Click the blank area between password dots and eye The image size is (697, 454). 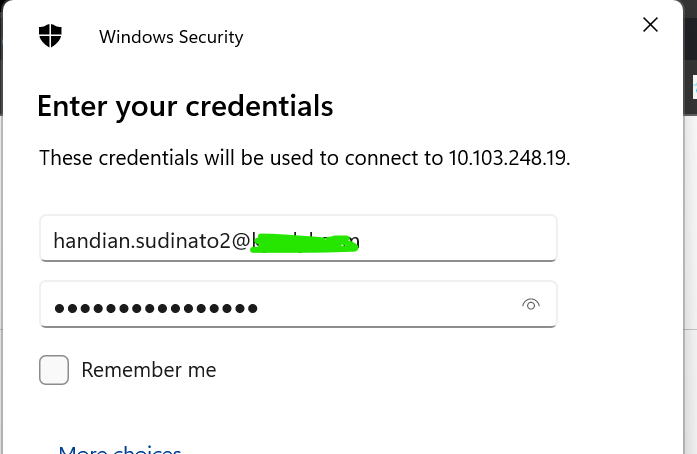coord(389,305)
